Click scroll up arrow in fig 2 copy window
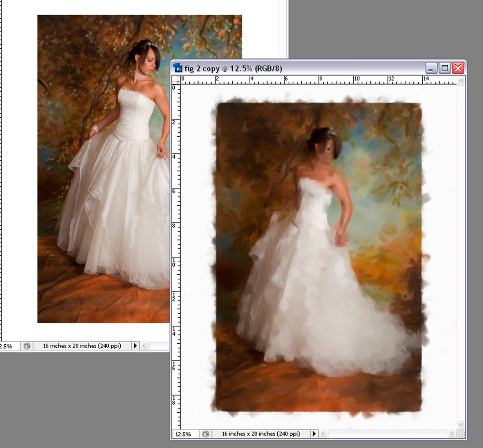The height and width of the screenshot is (448, 483). click(461, 81)
